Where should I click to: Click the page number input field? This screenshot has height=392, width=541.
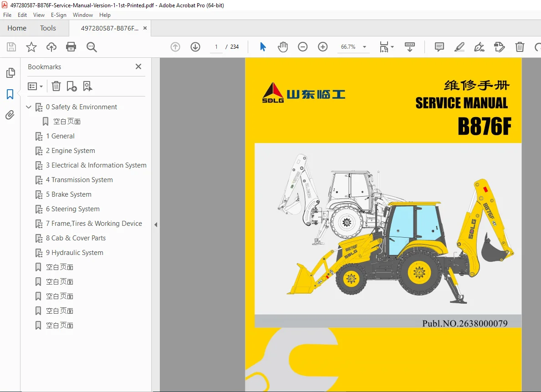coord(216,47)
